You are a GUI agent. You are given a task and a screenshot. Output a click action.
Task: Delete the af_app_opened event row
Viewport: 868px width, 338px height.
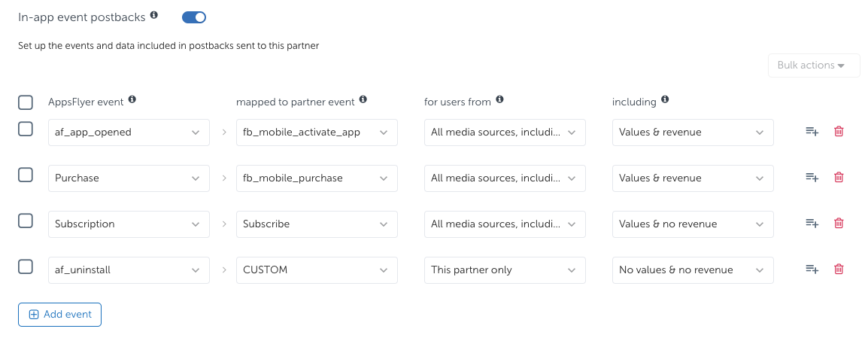point(839,132)
